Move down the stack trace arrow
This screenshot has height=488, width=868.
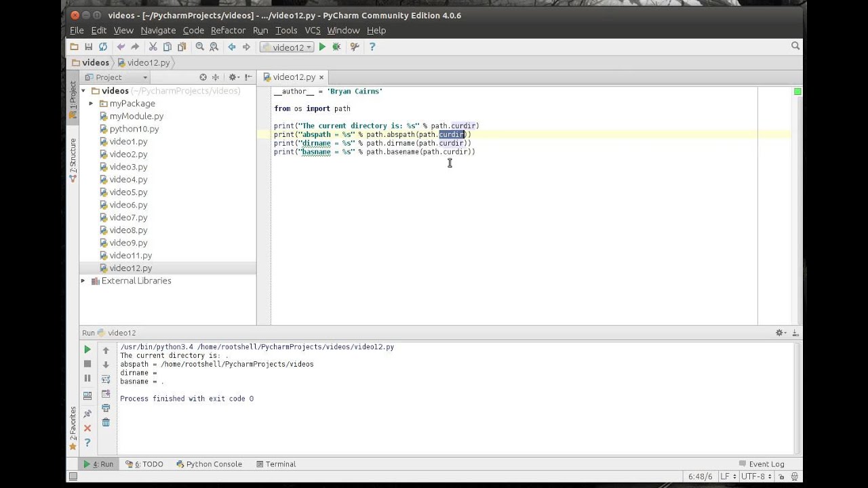pos(106,365)
